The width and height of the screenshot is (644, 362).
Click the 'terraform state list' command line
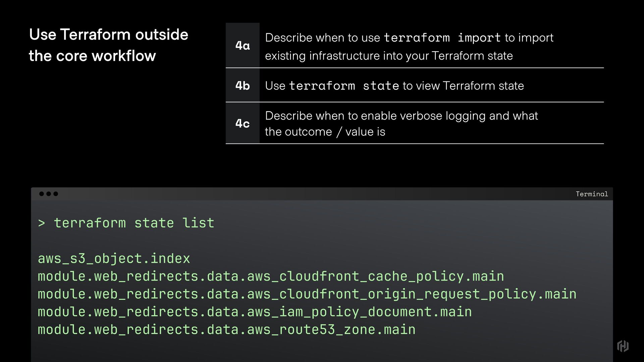[126, 223]
